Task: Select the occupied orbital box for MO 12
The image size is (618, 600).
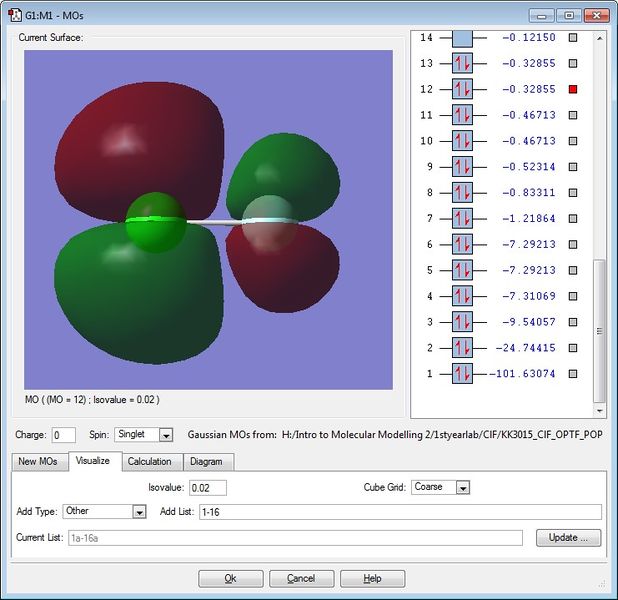Action: tap(462, 89)
